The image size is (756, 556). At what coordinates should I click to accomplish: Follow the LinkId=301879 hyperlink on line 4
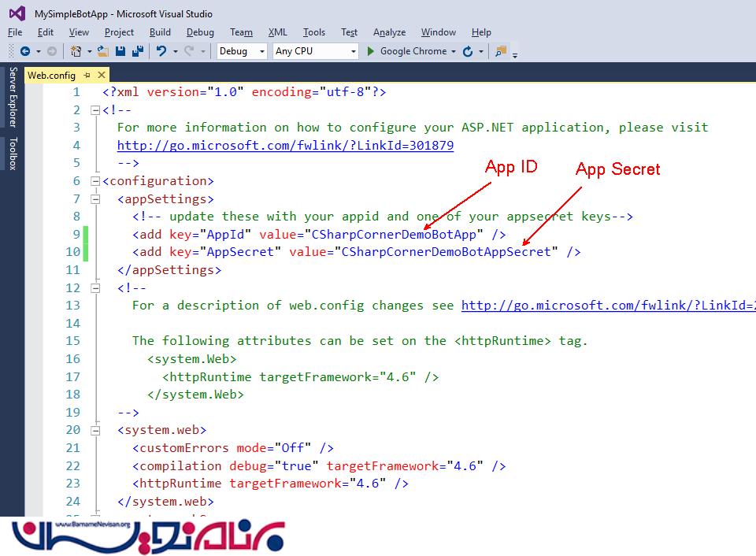coord(285,145)
